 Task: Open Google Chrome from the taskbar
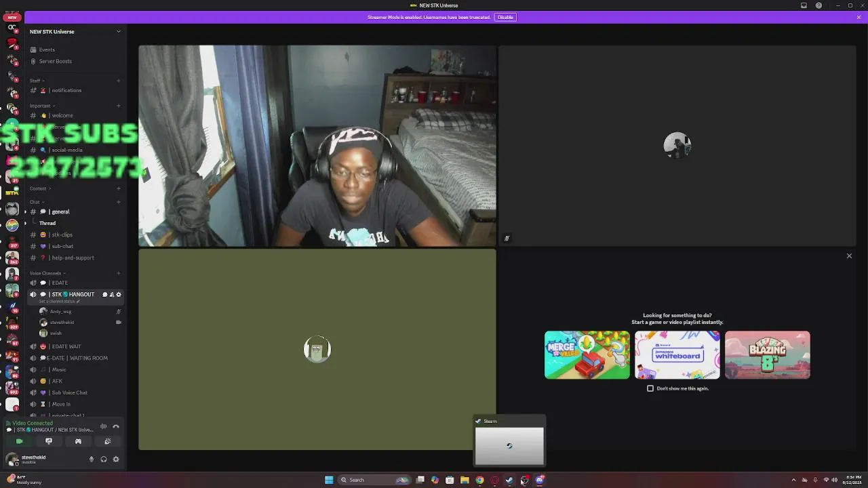[479, 480]
